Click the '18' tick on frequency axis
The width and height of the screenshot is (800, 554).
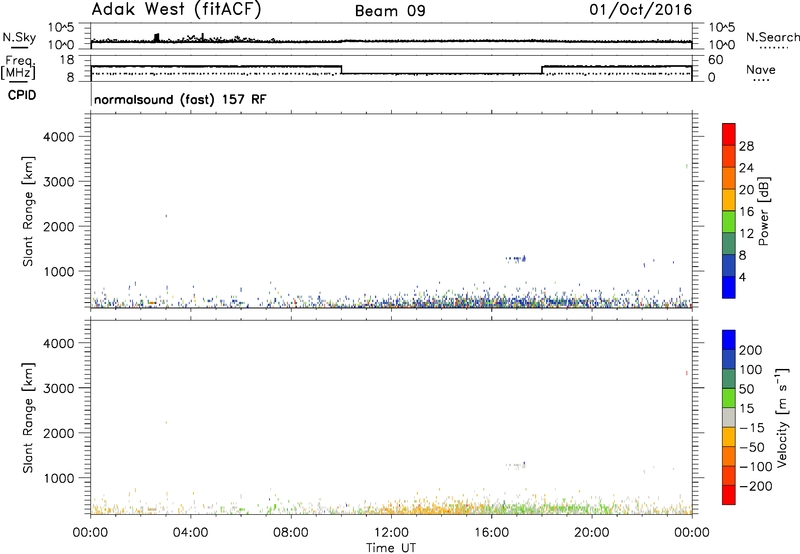tap(67, 60)
